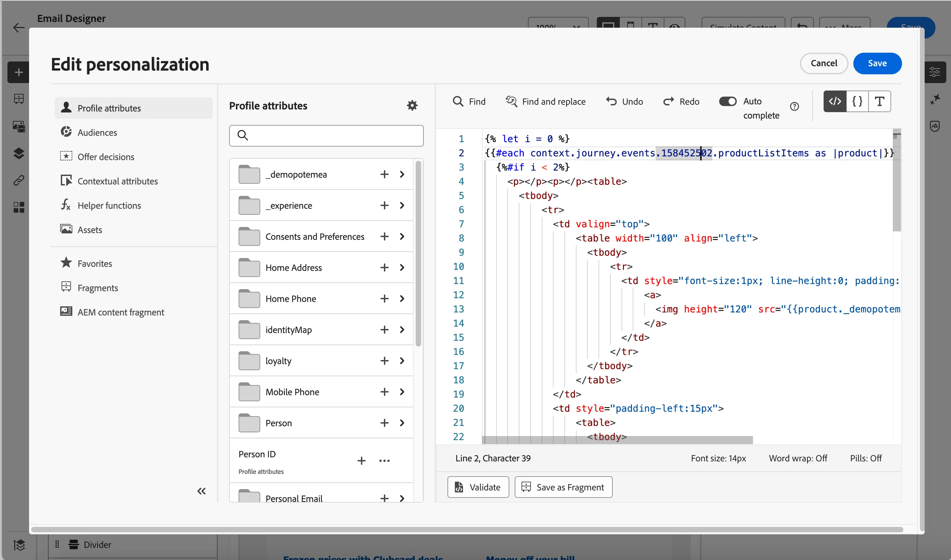Click the add component plus icon in sidebar
The width and height of the screenshot is (951, 560).
(x=19, y=72)
